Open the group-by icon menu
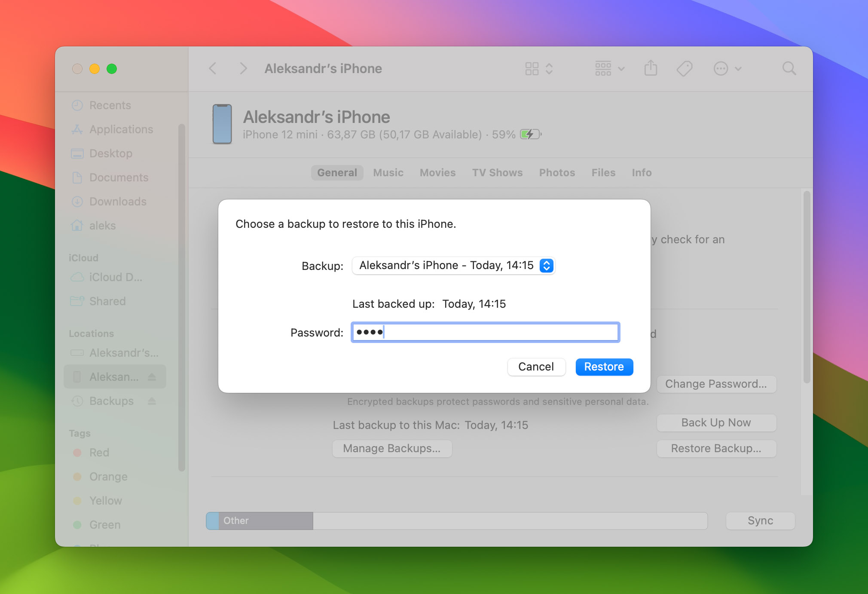 609,69
